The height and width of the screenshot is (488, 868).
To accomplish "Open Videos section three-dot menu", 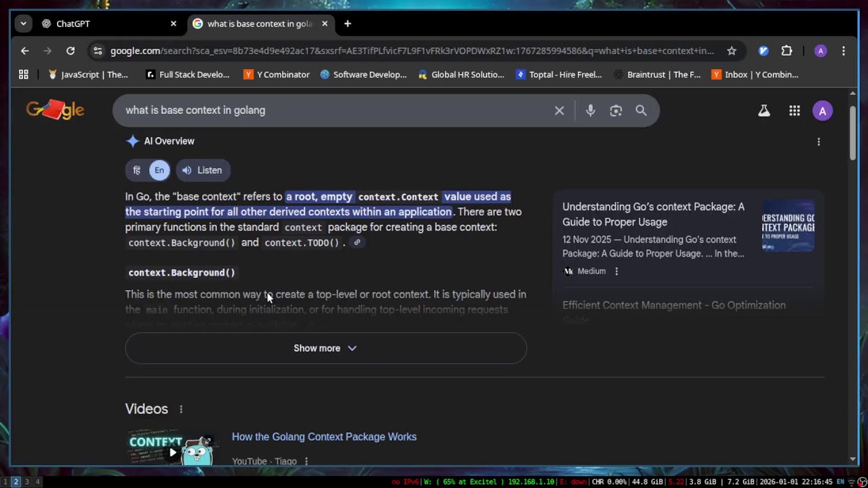I will 181,409.
